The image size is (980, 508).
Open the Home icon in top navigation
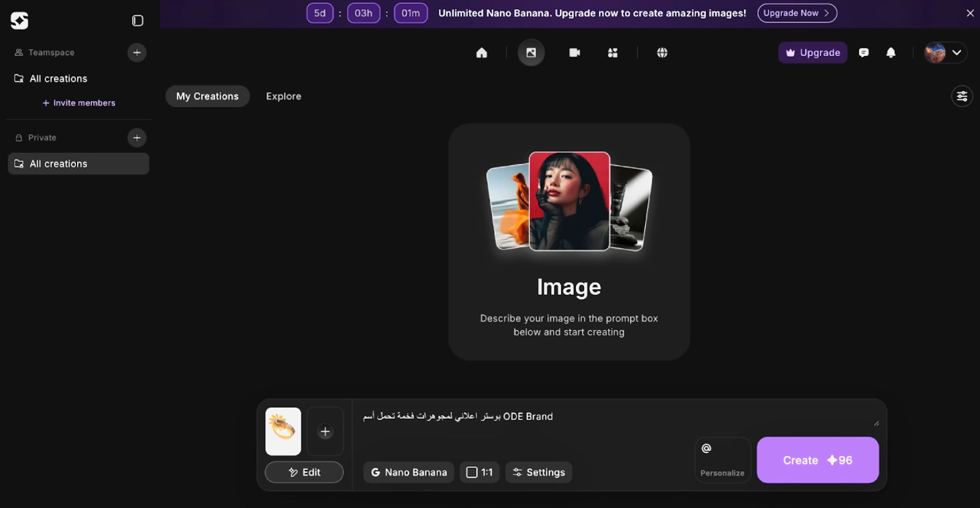pyautogui.click(x=482, y=52)
